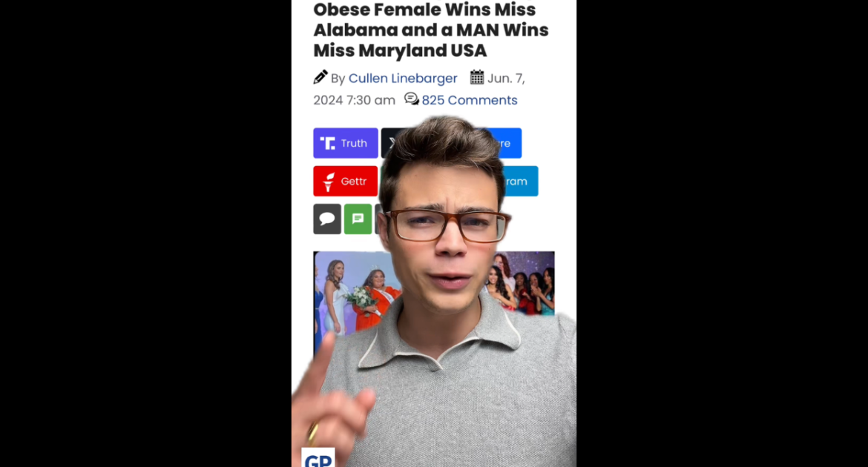Open Cullen Linebarger author page
The image size is (868, 467).
[403, 78]
